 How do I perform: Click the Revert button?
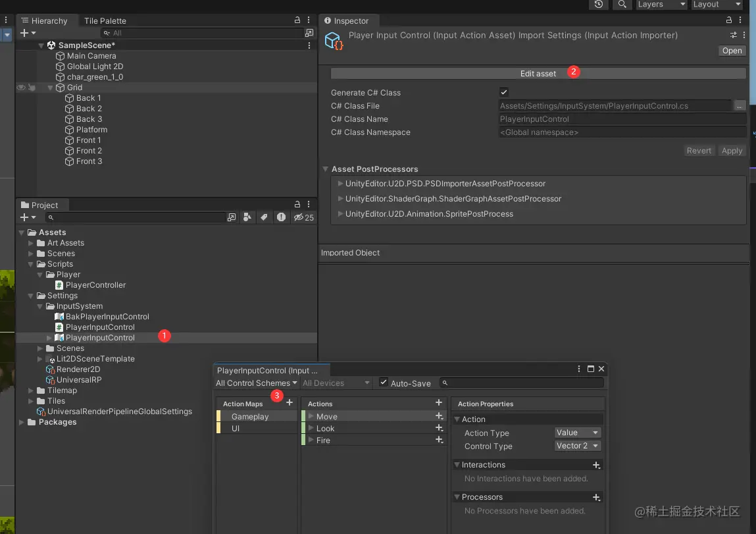point(699,151)
